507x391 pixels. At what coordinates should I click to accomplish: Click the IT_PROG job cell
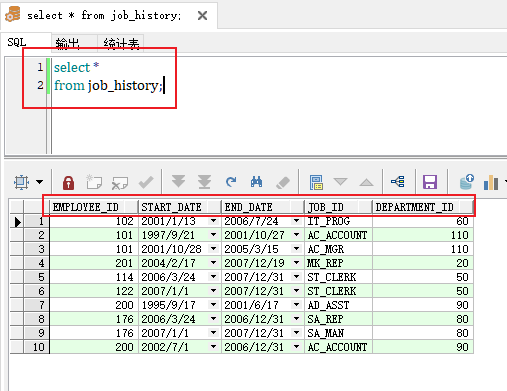(x=338, y=221)
